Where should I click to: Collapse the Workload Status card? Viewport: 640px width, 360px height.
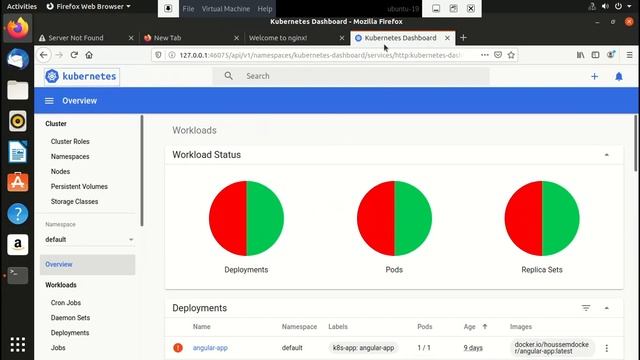607,155
